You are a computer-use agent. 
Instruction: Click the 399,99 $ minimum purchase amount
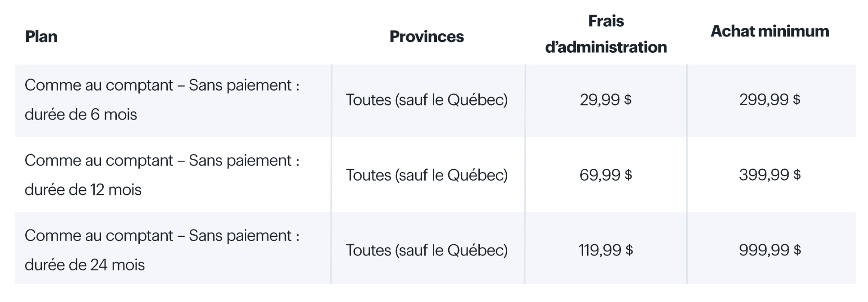tap(770, 175)
